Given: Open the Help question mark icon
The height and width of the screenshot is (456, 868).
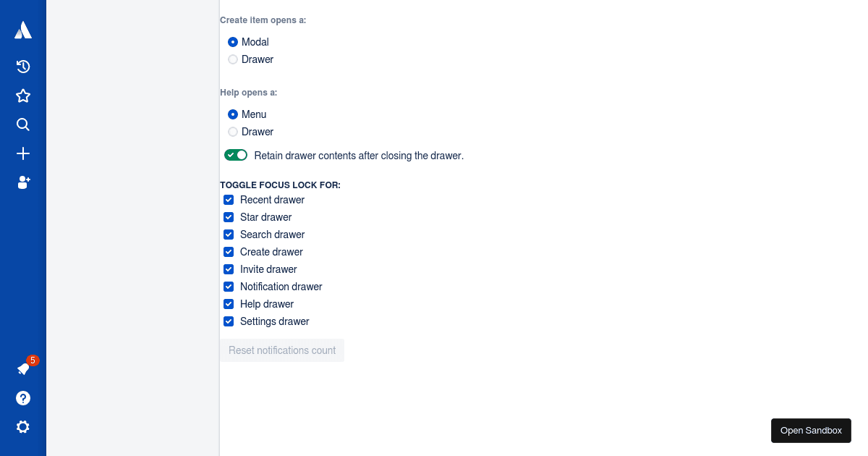Looking at the screenshot, I should [x=23, y=398].
